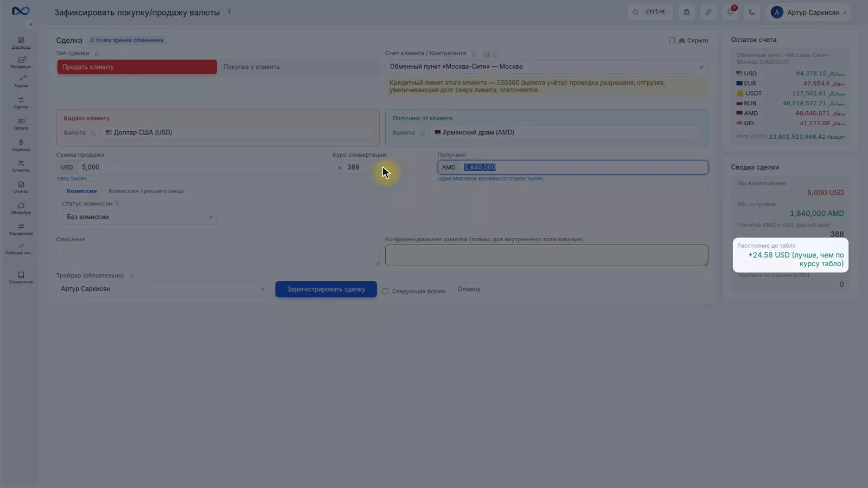Open Рабочий чек sidebar icon
The height and width of the screenshot is (488, 868).
click(21, 249)
